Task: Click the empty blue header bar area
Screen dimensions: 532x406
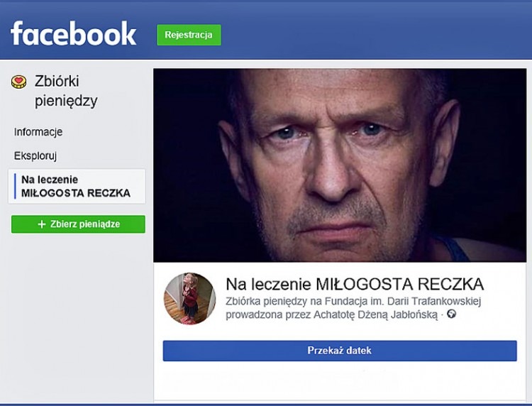Action: 376,33
